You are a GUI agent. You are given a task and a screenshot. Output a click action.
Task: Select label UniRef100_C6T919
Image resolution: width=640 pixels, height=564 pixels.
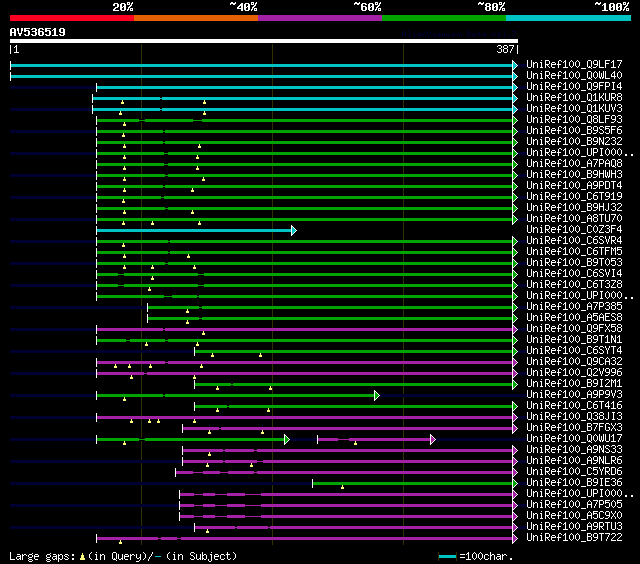point(574,197)
